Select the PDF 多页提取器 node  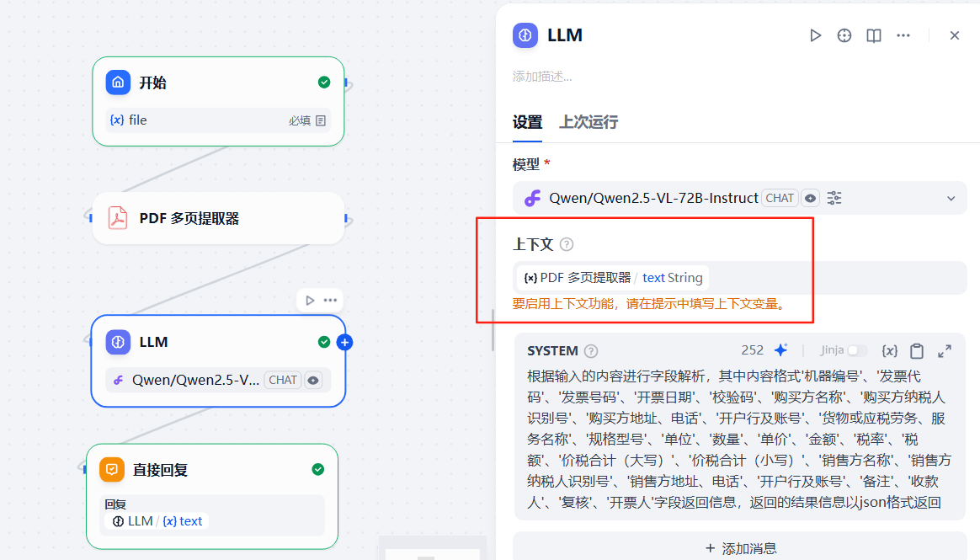pyautogui.click(x=218, y=218)
